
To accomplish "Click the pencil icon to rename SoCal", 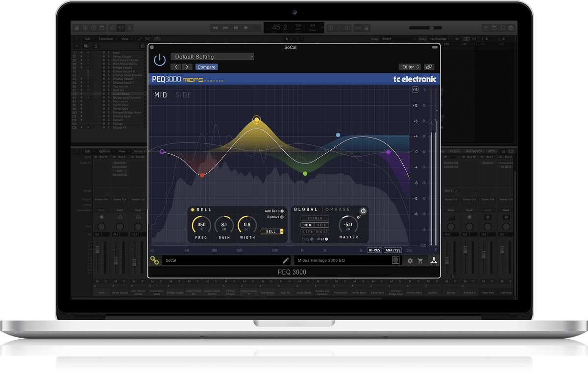I will (x=286, y=260).
